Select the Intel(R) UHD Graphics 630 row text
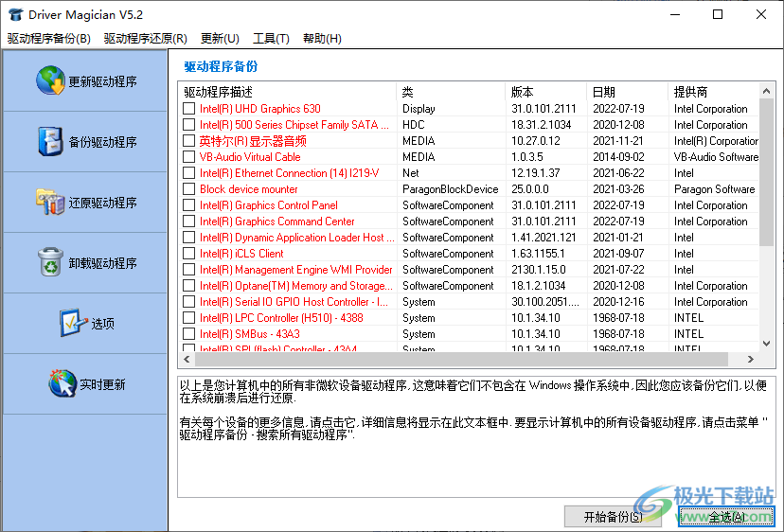784x532 pixels. pos(260,109)
